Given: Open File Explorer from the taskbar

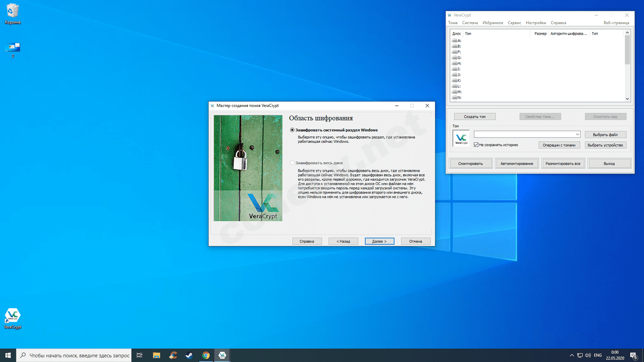Looking at the screenshot, I should pyautogui.click(x=157, y=355).
